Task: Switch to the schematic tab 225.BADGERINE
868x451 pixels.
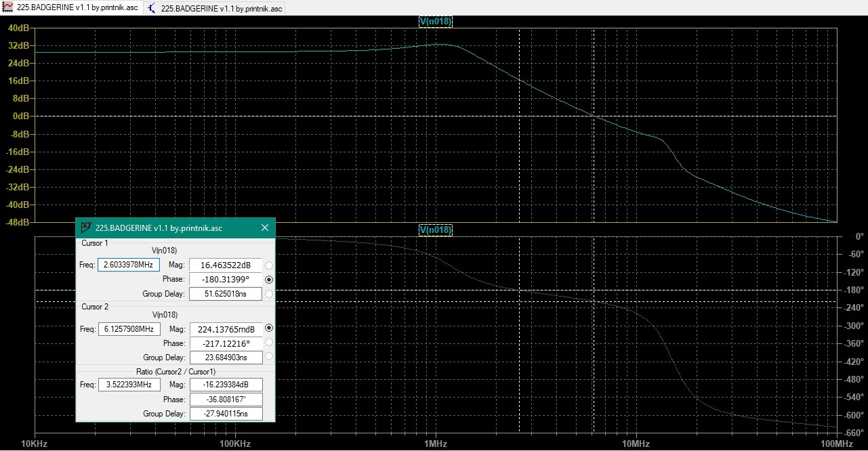Action: pyautogui.click(x=215, y=8)
